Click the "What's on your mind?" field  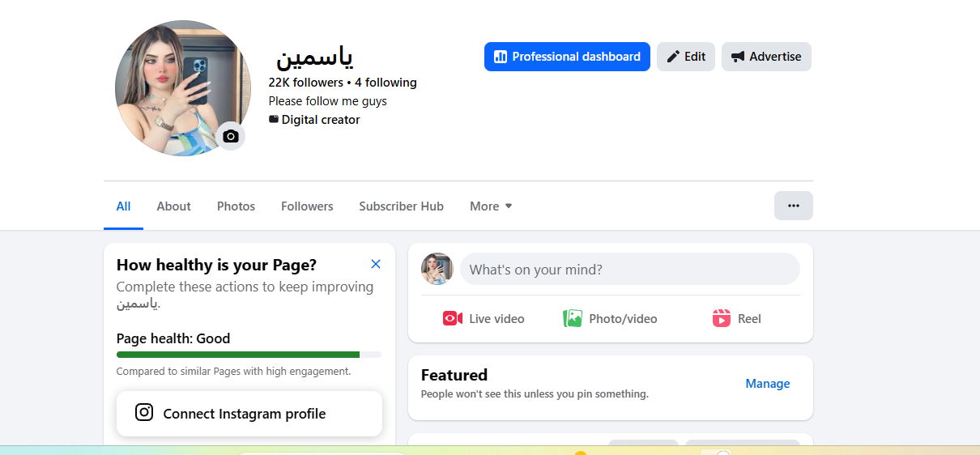point(629,270)
